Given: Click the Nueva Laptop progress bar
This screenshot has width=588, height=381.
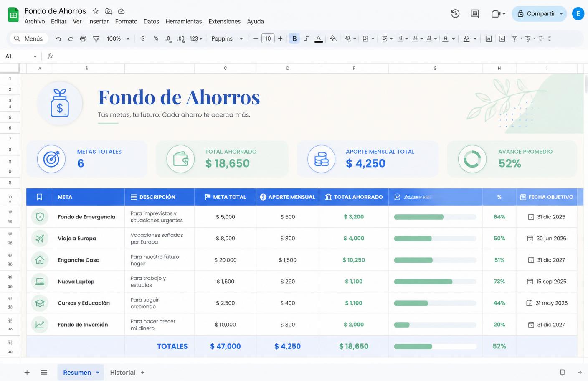Looking at the screenshot, I should point(435,282).
